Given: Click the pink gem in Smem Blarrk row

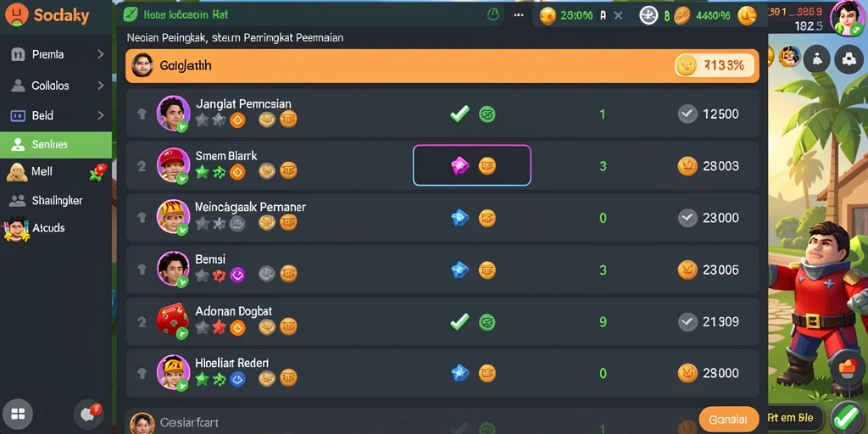Looking at the screenshot, I should tap(459, 165).
